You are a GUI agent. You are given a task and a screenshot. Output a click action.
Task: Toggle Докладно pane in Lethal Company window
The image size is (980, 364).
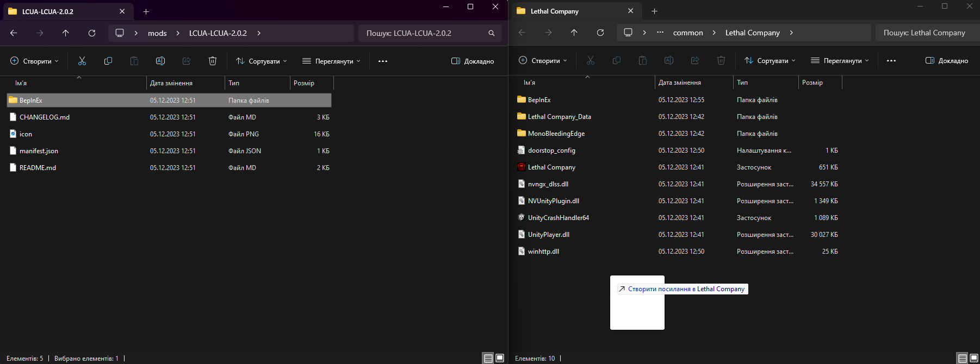947,60
